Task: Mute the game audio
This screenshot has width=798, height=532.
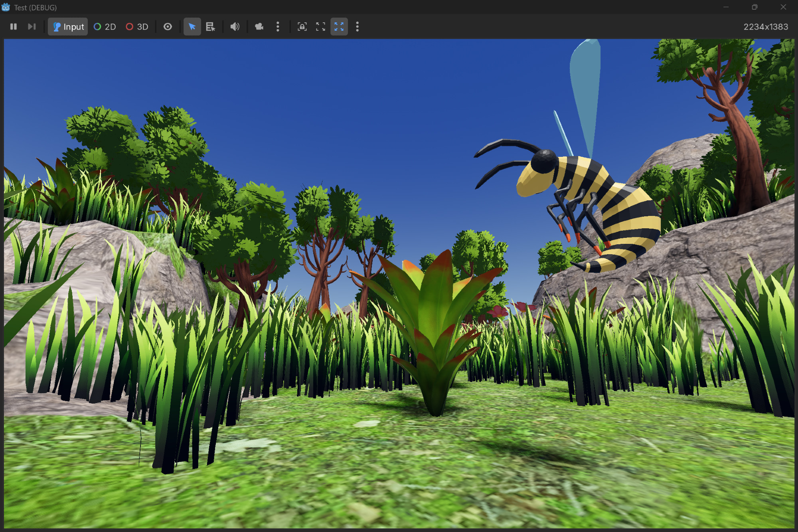Action: [235, 27]
